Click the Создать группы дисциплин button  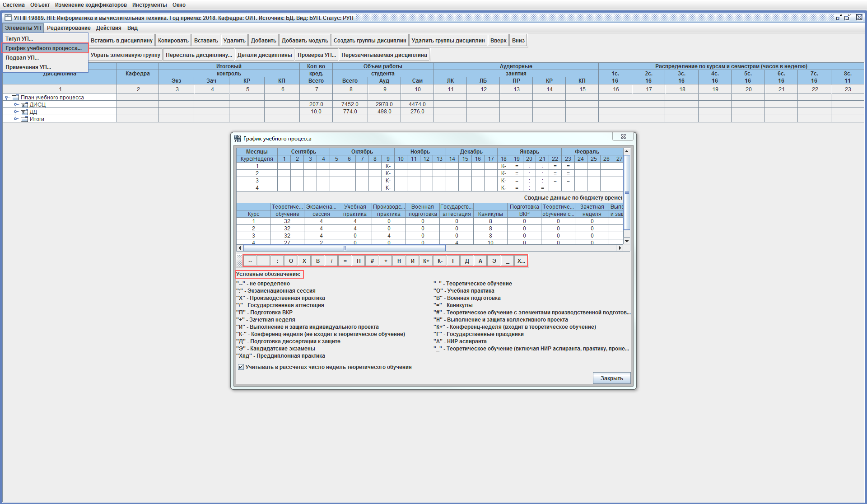(x=370, y=41)
